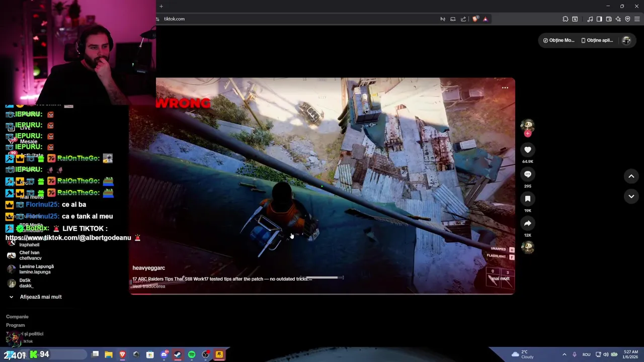Open the Brave VPN shield icon

coord(627,19)
